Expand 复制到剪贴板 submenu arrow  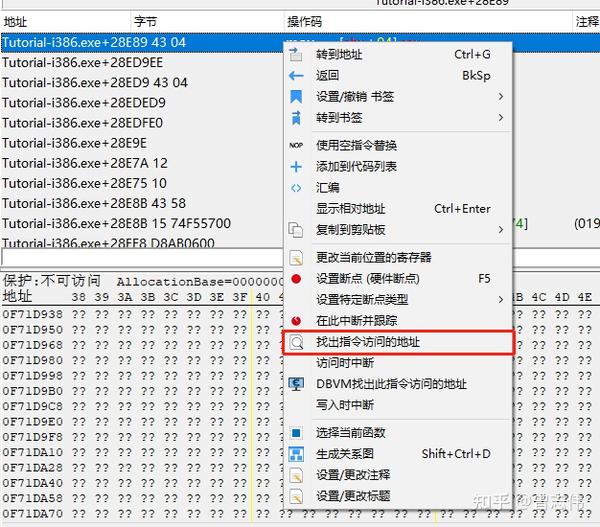click(x=501, y=230)
